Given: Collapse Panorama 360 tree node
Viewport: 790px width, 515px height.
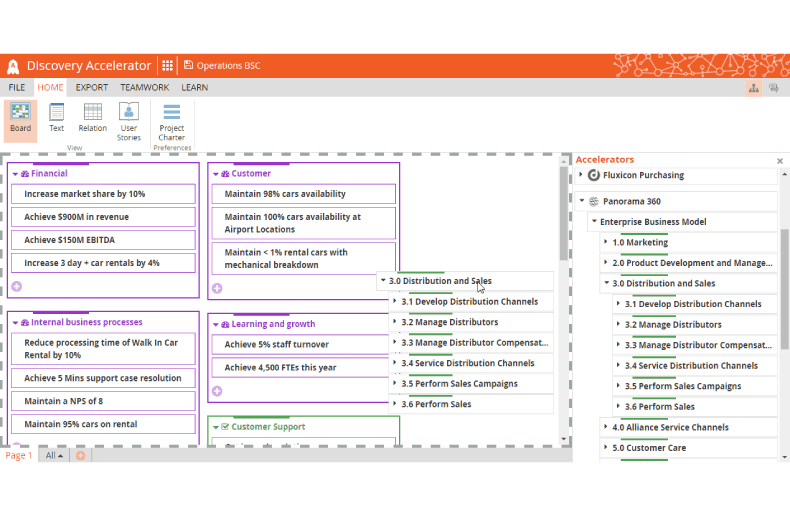Looking at the screenshot, I should pyautogui.click(x=582, y=201).
